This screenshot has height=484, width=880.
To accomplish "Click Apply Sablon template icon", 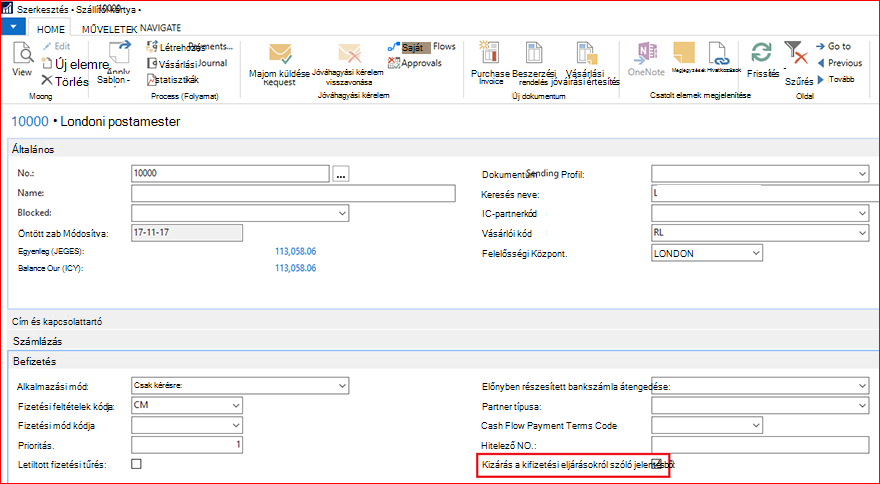I will (120, 54).
